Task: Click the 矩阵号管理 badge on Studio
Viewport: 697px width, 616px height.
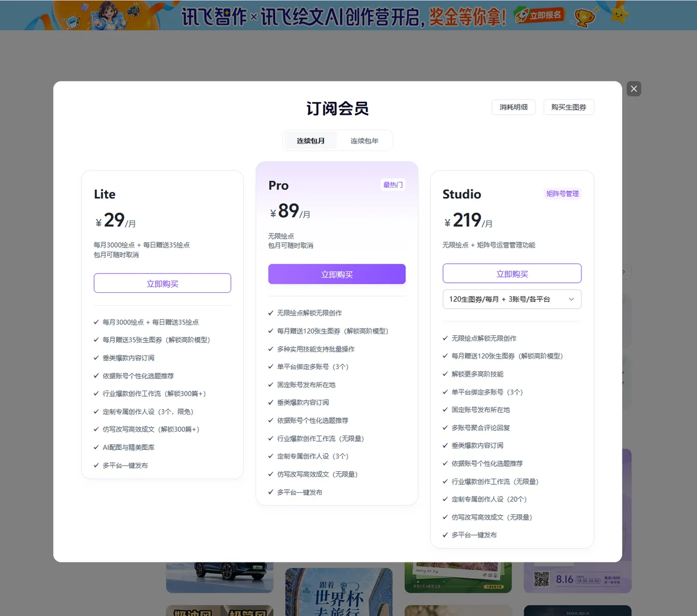Action: pos(562,194)
